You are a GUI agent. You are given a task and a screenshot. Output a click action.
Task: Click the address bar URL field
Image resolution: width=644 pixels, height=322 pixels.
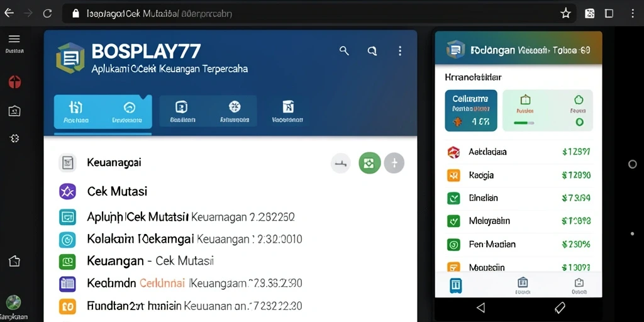tap(319, 14)
